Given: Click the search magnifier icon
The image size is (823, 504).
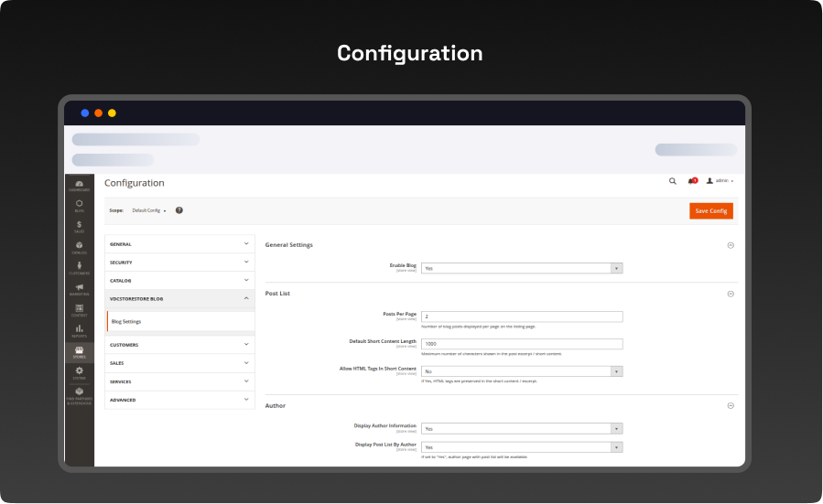Looking at the screenshot, I should tap(672, 181).
